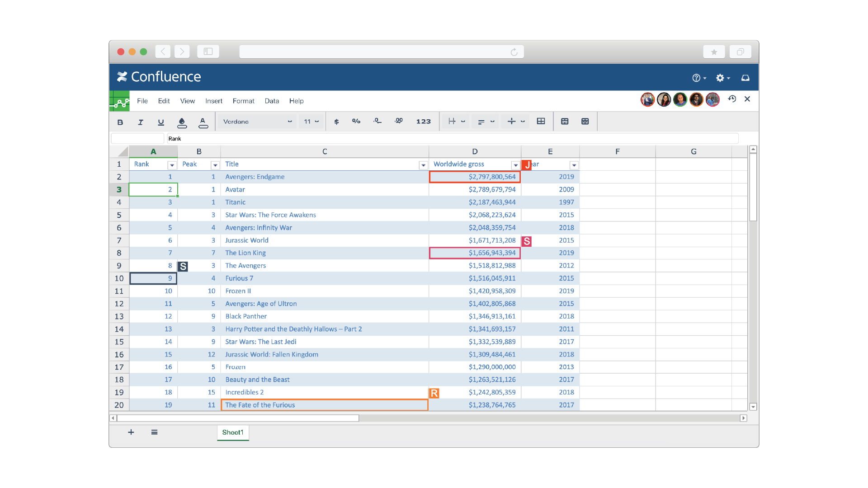
Task: Open the Format menu
Action: point(243,101)
